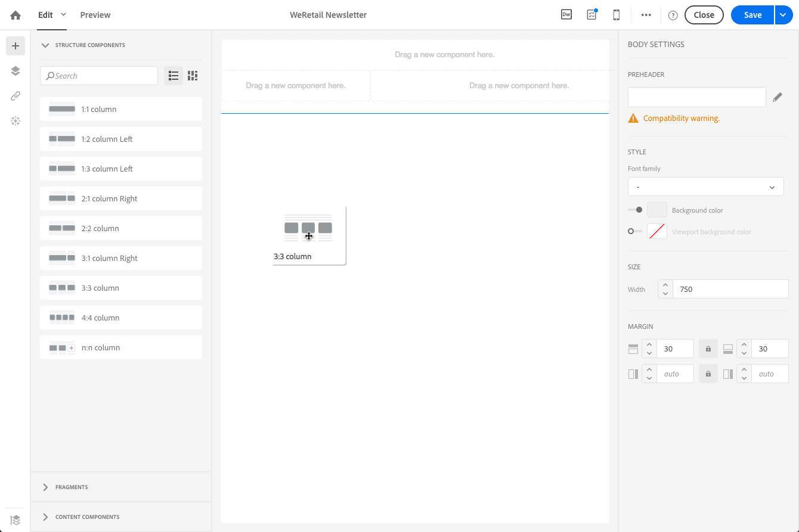
Task: Click the Preheader text field
Action: pos(696,97)
